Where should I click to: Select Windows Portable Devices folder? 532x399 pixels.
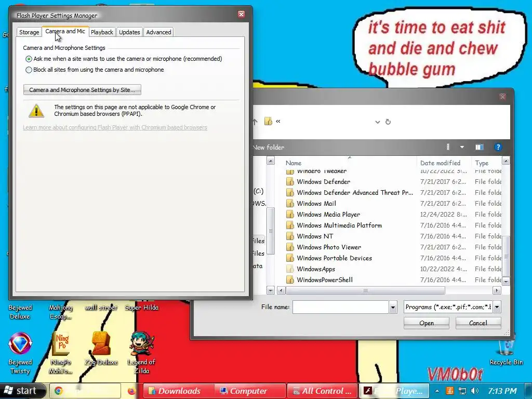tap(329, 258)
